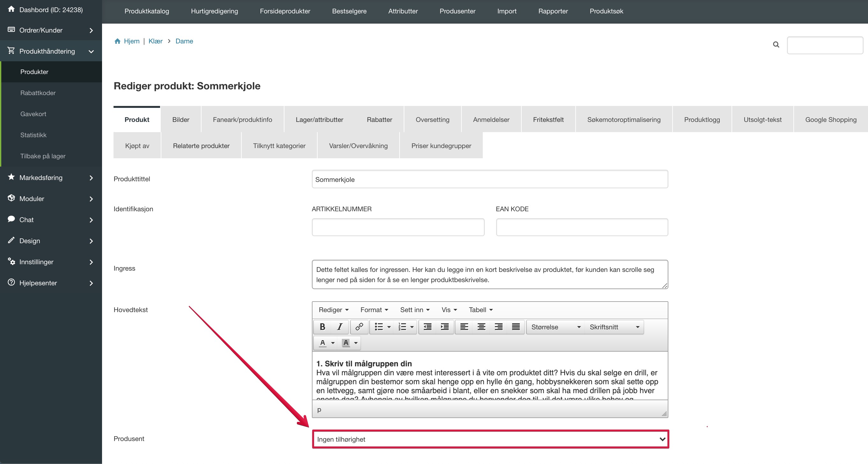Viewport: 868px width, 464px height.
Task: Click the home icon in breadcrumb
Action: [x=117, y=41]
